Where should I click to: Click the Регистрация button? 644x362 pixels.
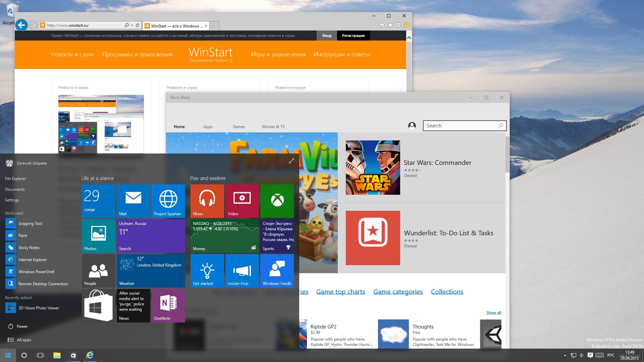click(x=353, y=36)
